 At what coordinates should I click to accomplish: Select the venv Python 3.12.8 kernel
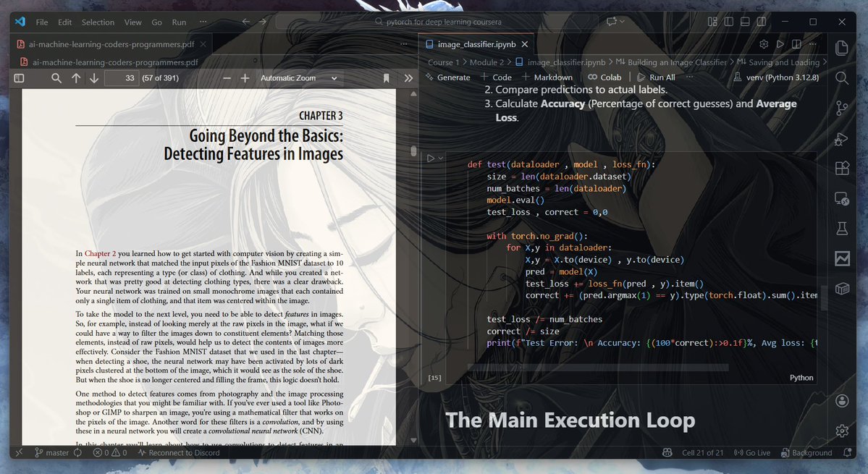(x=775, y=77)
